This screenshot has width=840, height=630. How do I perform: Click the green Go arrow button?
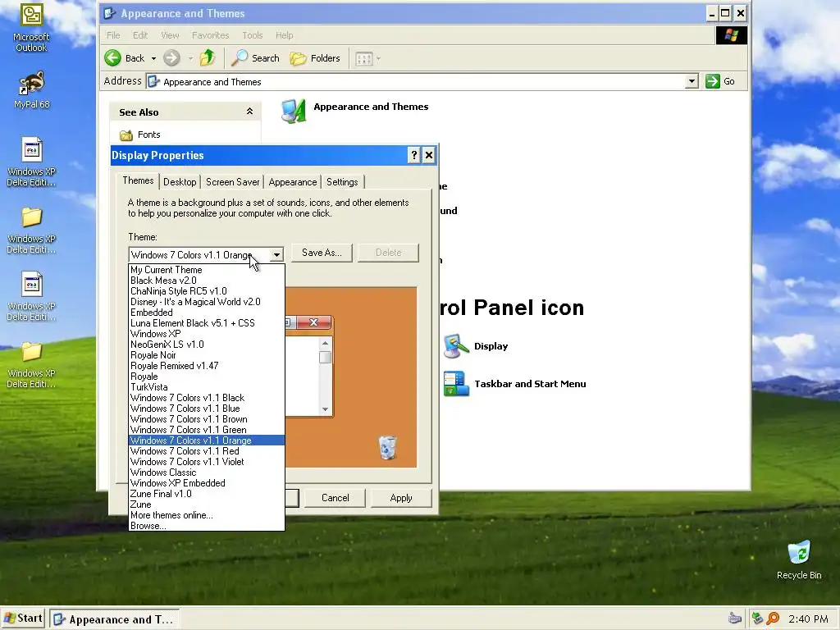pos(713,81)
